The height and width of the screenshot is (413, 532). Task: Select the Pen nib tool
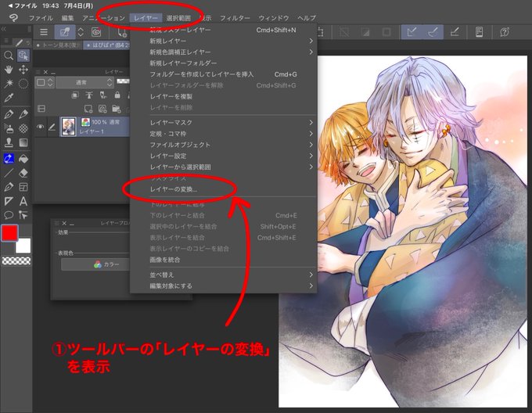point(9,114)
